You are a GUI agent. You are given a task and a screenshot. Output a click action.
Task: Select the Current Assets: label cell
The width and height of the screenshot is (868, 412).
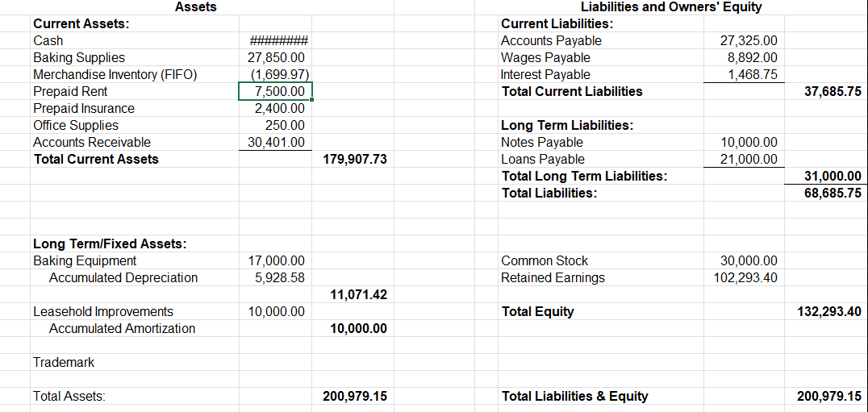click(x=81, y=23)
